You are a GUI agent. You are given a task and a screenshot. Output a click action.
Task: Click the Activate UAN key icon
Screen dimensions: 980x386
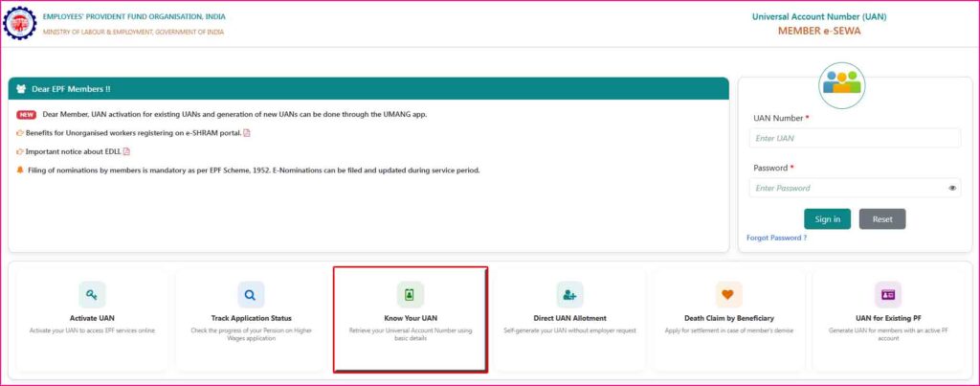pos(92,294)
